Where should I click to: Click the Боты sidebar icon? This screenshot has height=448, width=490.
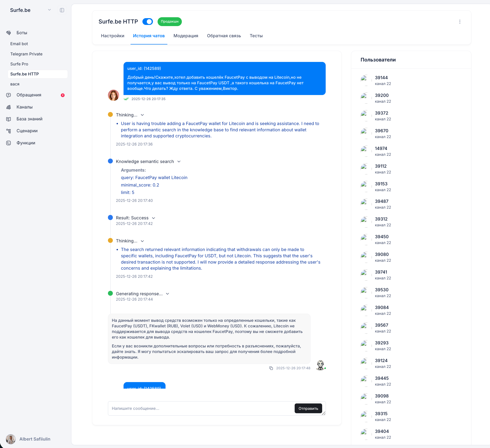click(9, 33)
